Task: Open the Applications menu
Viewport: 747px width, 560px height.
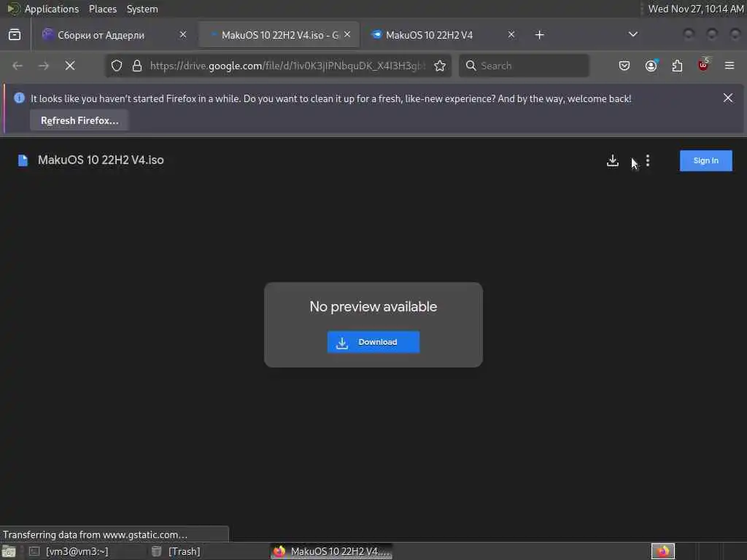Action: pos(52,9)
